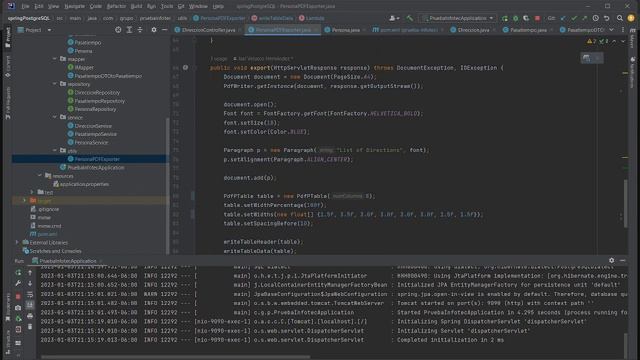Open PruebaInfotecApplication run configuration dropdown

(458, 18)
